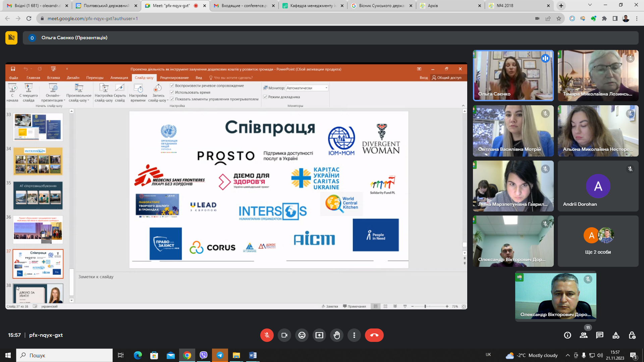Switch to the Вставка ribbon tab
The height and width of the screenshot is (362, 644).
pos(53,78)
